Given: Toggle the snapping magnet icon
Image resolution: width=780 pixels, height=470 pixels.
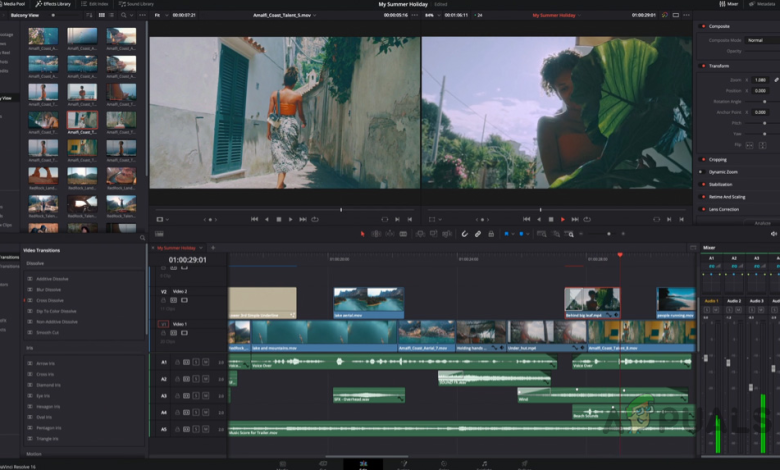Looking at the screenshot, I should pyautogui.click(x=464, y=234).
